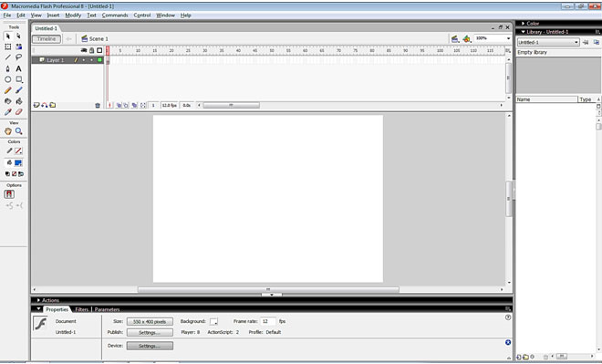The width and height of the screenshot is (602, 364).
Task: Select the Selection arrow tool
Action: (x=7, y=36)
